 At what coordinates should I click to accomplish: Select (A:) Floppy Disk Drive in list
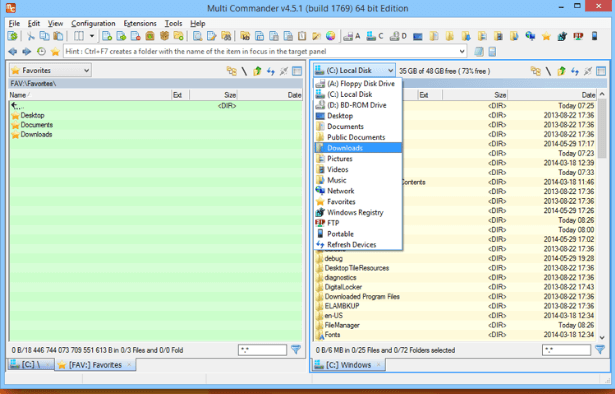pos(358,84)
